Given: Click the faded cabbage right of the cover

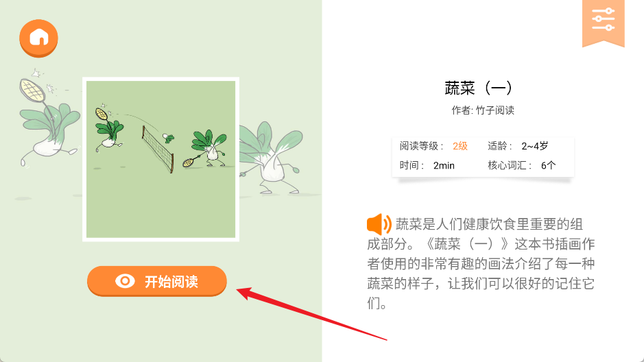Looking at the screenshot, I should [x=272, y=157].
